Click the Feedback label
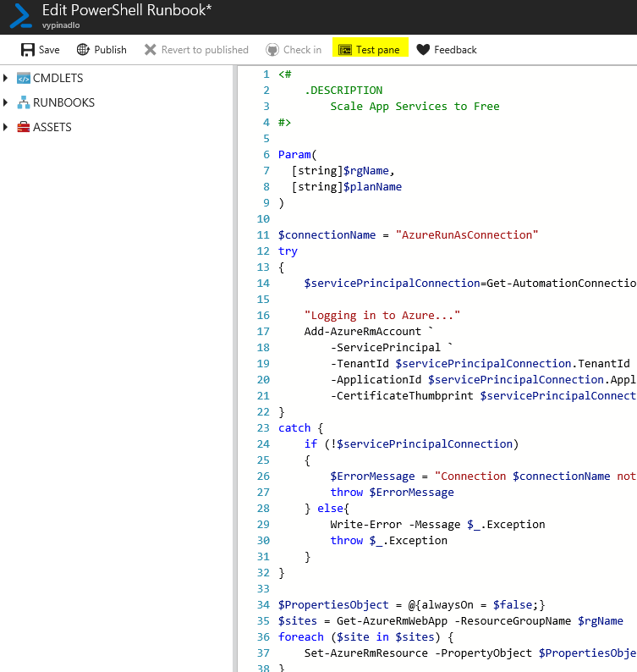Screen dimensions: 637x672 pos(455,50)
